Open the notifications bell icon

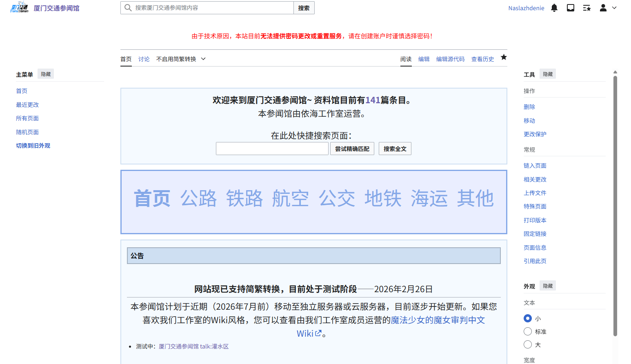[x=554, y=7]
